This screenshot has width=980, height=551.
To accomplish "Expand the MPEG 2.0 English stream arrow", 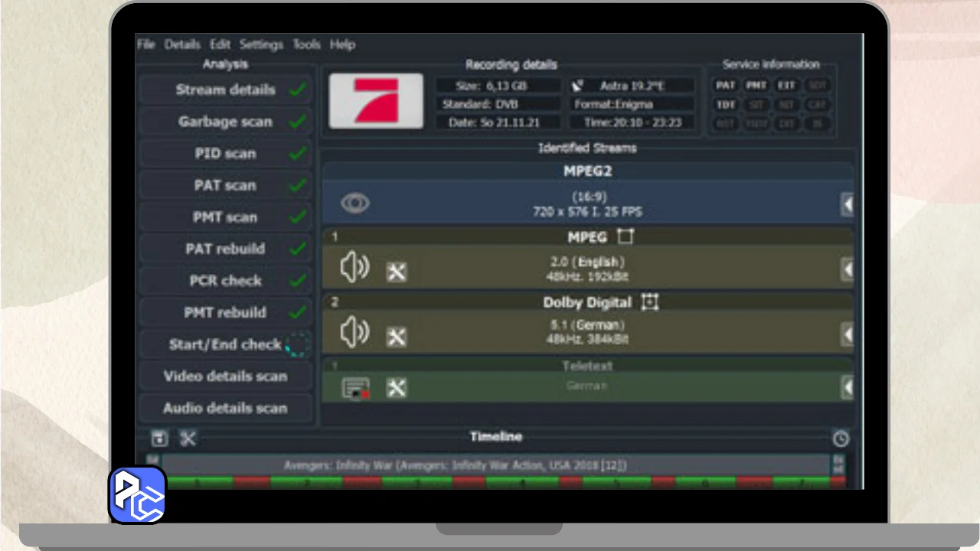I will point(848,269).
